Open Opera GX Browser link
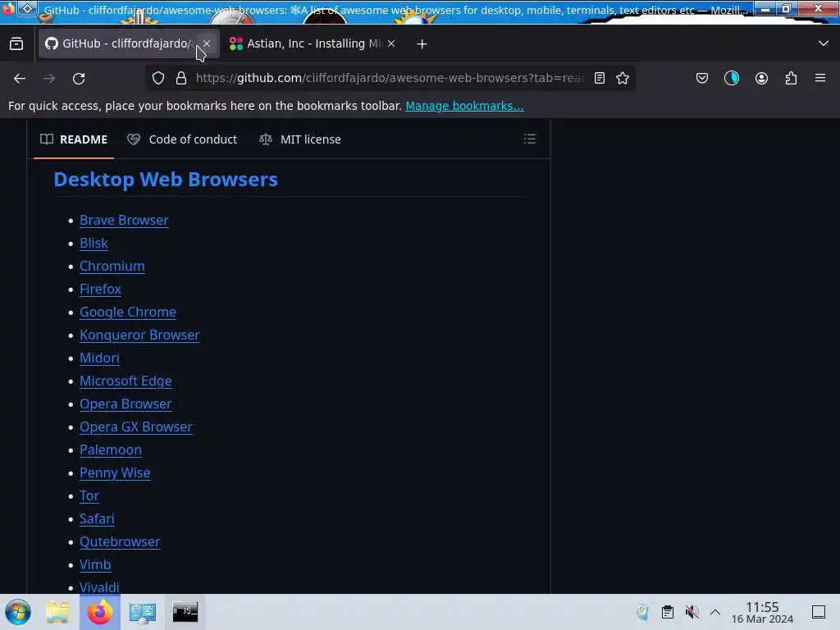Screen dimensions: 840x630 point(136,427)
